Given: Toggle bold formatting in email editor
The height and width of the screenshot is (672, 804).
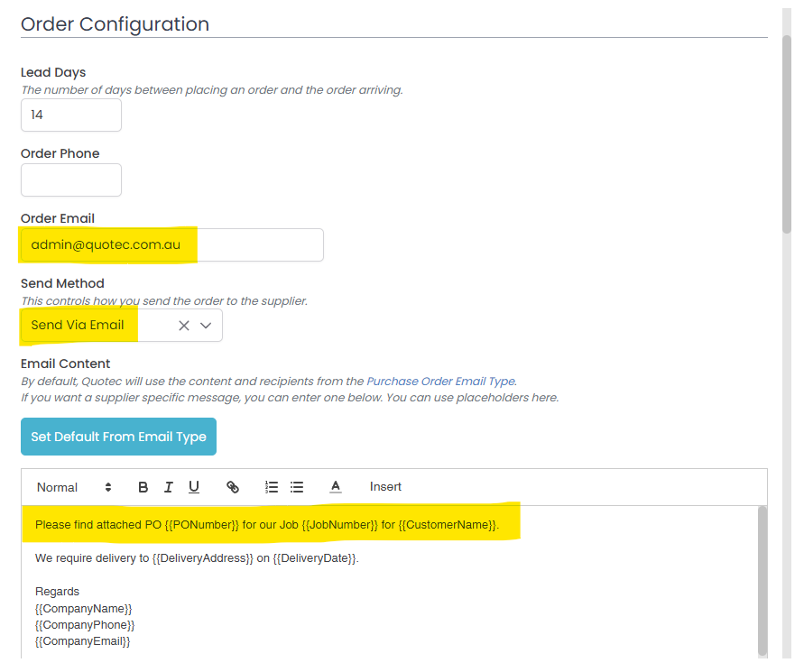Looking at the screenshot, I should point(143,487).
